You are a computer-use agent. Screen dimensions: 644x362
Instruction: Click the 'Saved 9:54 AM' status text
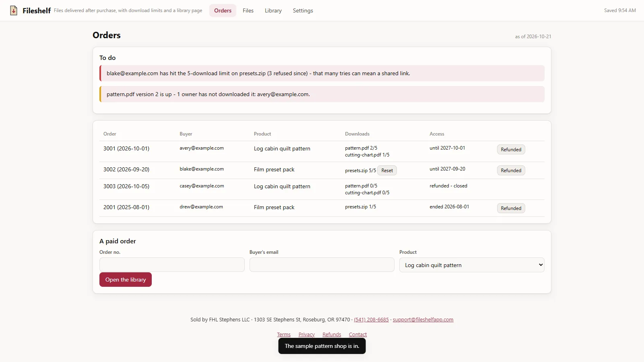point(620,10)
